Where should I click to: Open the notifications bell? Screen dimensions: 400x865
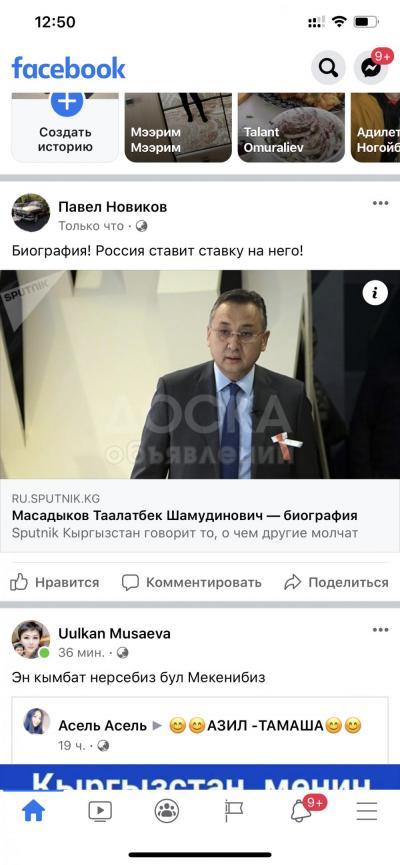[300, 810]
